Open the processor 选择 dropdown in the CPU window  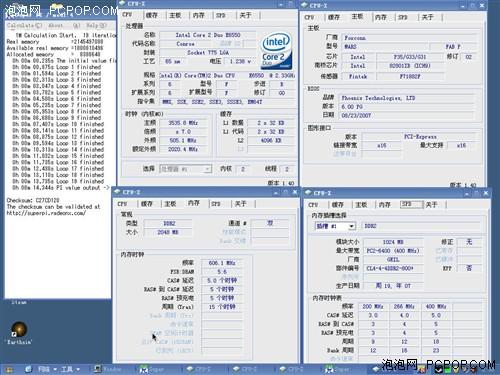tap(207, 169)
